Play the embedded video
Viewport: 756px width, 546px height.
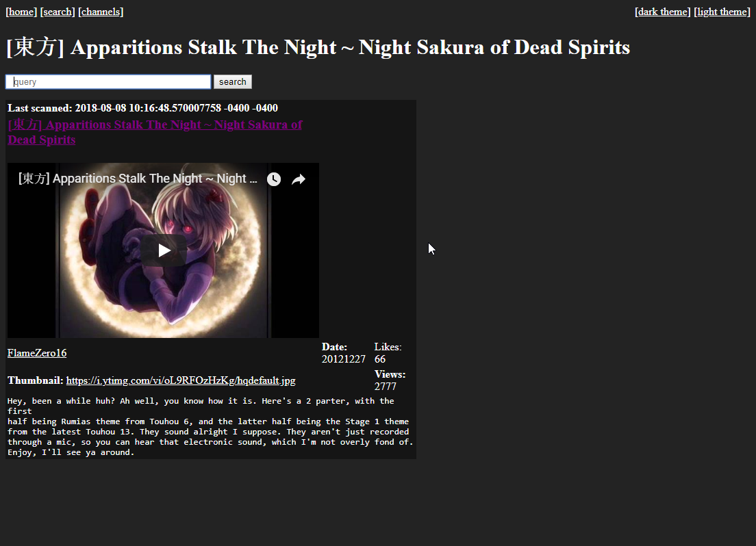tap(164, 250)
